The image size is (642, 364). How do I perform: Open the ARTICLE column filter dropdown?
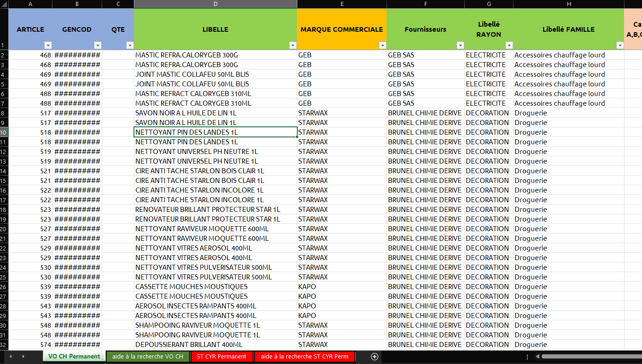pyautogui.click(x=48, y=45)
